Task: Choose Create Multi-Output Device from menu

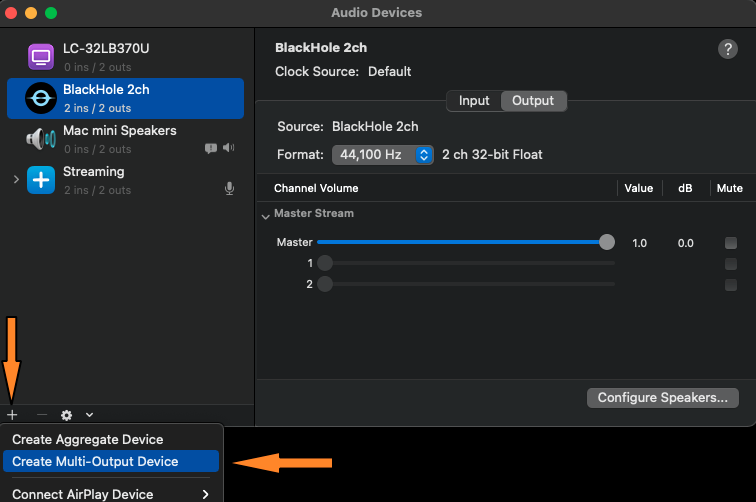Action: 111,461
